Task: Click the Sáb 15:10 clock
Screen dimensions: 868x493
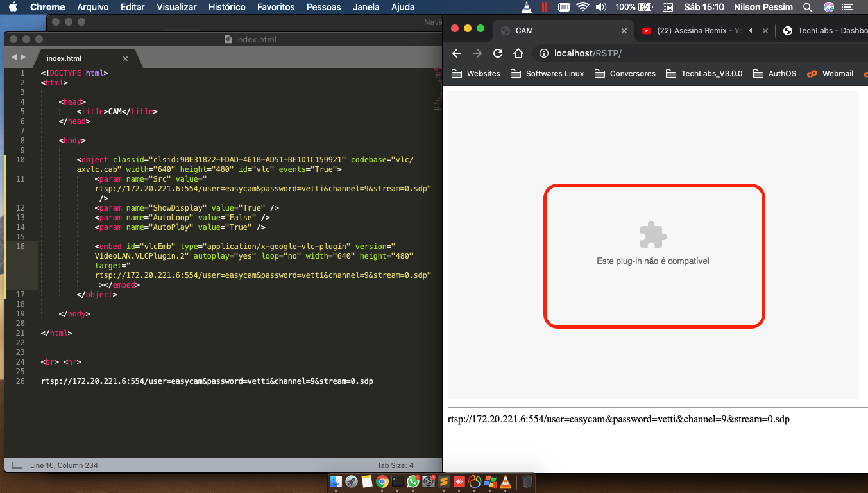Action: pos(704,7)
